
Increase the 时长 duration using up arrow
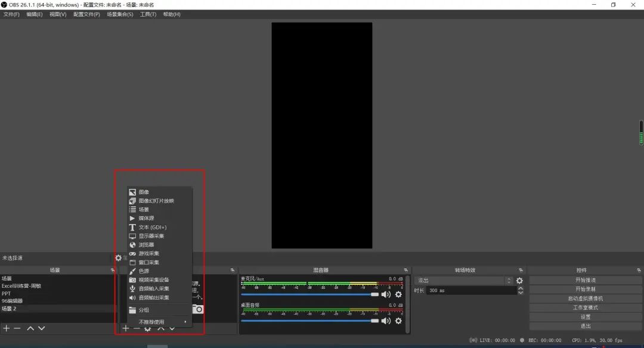(521, 288)
